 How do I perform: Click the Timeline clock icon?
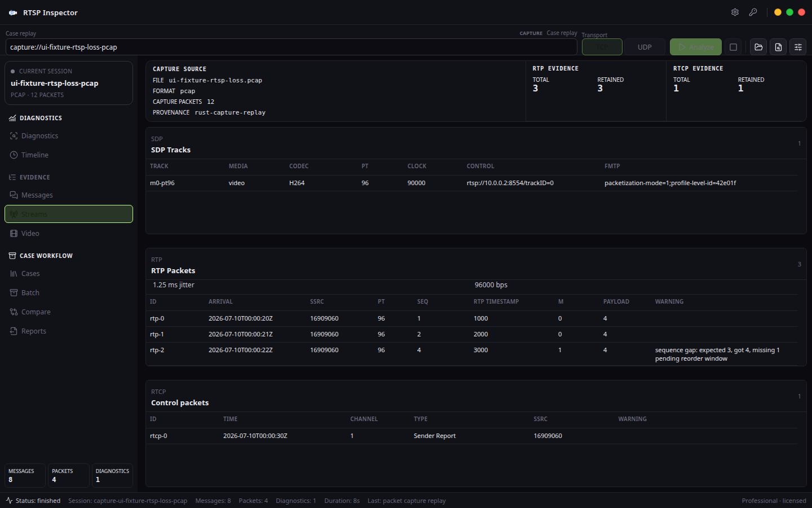click(x=14, y=155)
